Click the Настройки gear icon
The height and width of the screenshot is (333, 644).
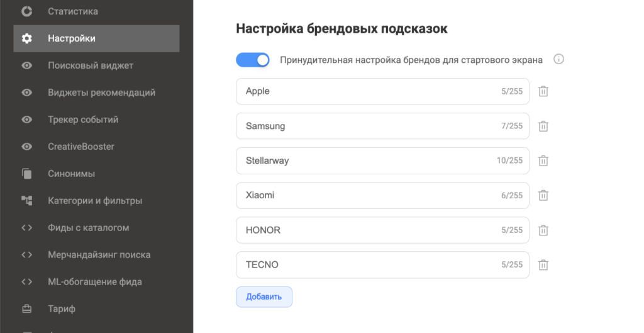point(26,38)
